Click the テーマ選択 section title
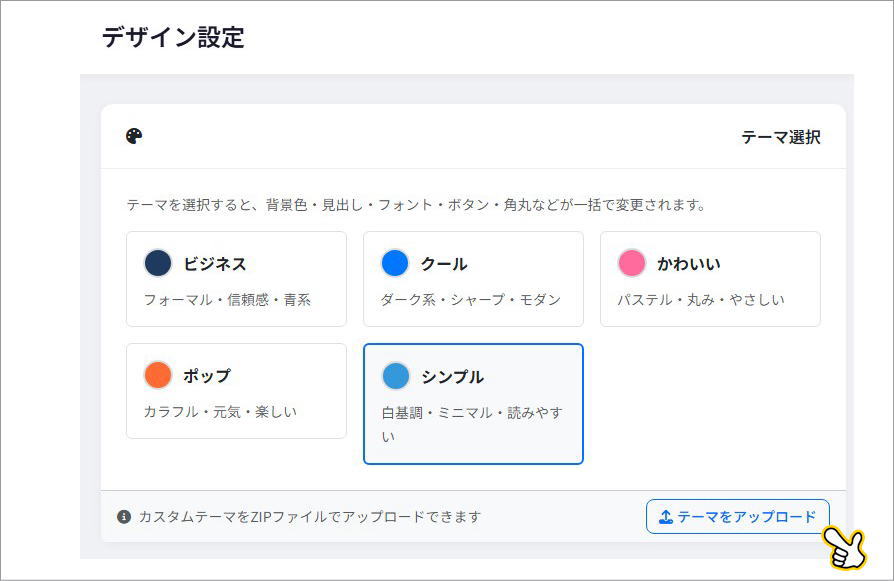This screenshot has width=894, height=581. point(780,137)
